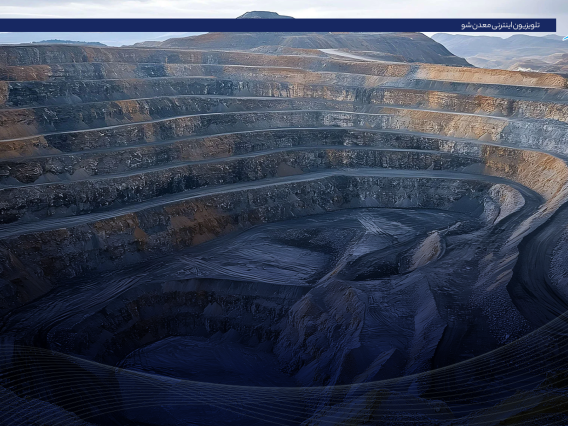Click the light haul road near top plateau
This screenshot has height=426, width=568.
(x=348, y=55)
